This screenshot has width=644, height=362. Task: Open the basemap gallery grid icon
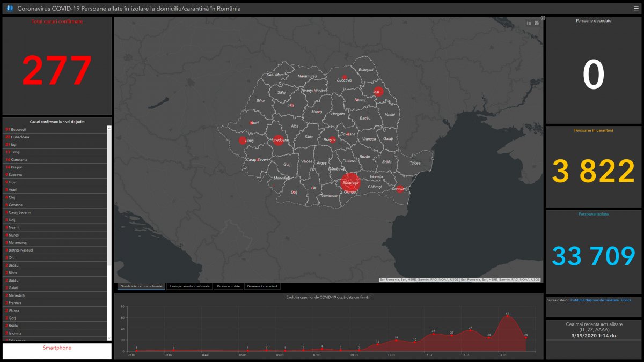[537, 23]
